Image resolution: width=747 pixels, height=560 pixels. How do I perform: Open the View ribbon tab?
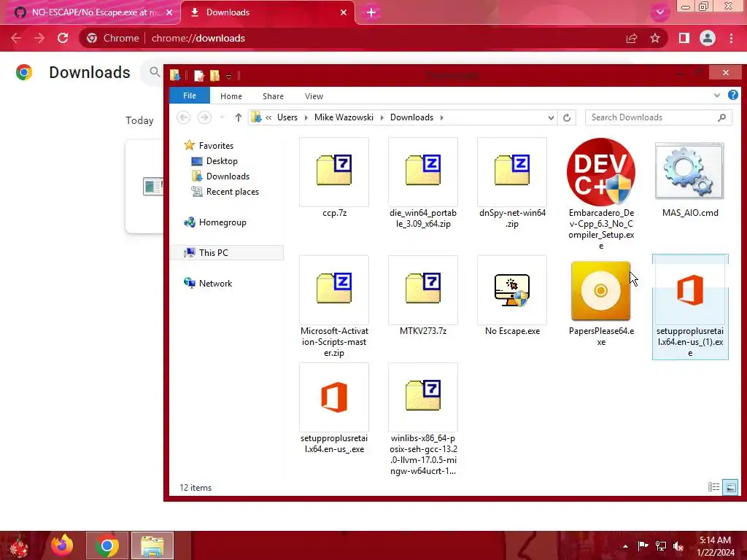coord(314,96)
